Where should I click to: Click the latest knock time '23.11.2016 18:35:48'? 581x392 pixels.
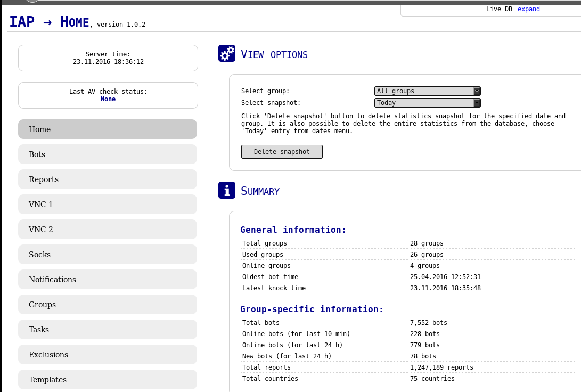pos(445,288)
